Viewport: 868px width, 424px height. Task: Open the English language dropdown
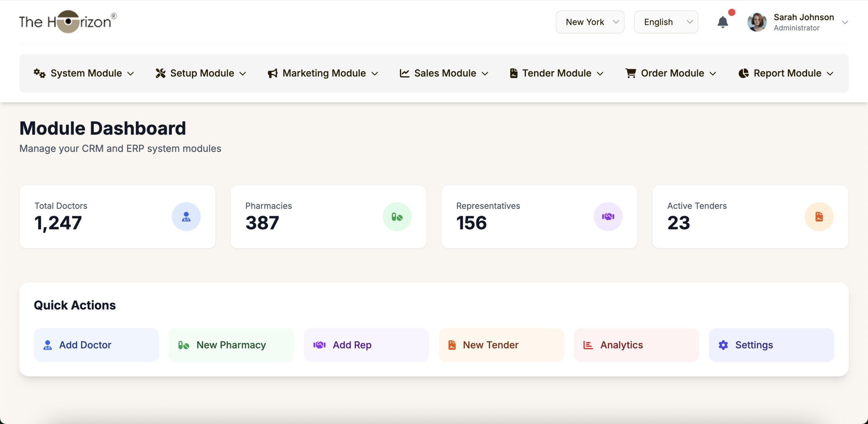666,22
